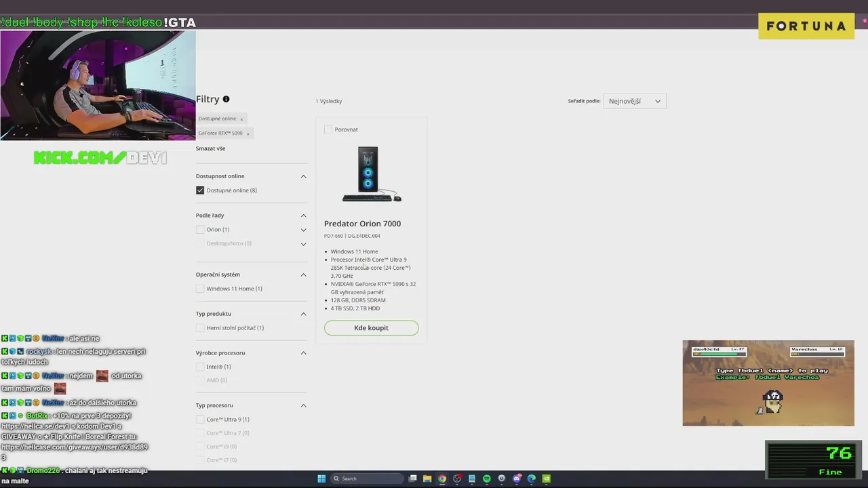The height and width of the screenshot is (488, 868).
Task: Collapse the 'Podle řady' filter section
Action: click(x=303, y=216)
